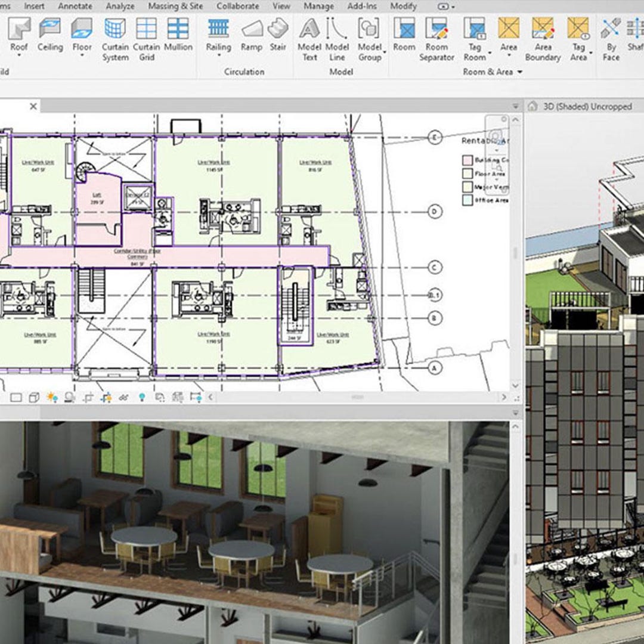Select the Floor tool
Viewport: 644px width, 644px height.
tap(82, 35)
